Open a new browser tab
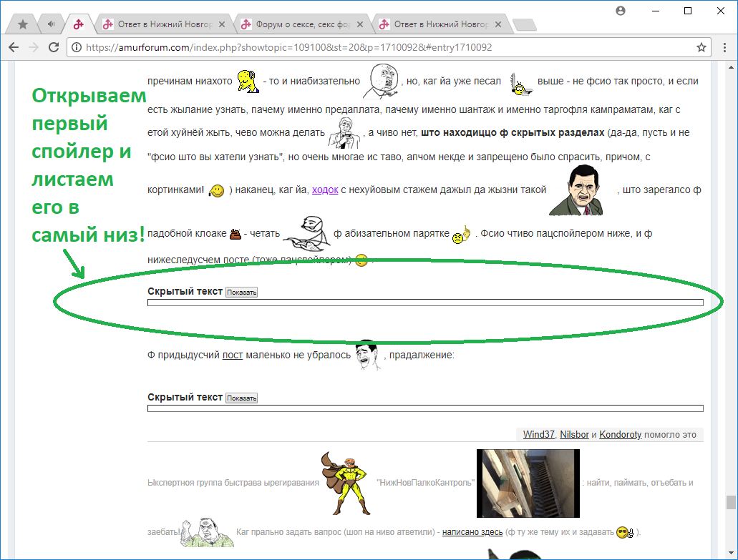738x560 pixels. [x=524, y=25]
